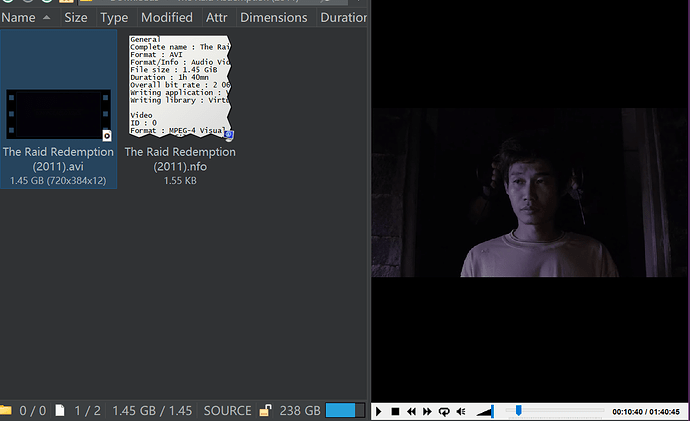690x421 pixels.
Task: Toggle loop playback icon
Action: (444, 411)
